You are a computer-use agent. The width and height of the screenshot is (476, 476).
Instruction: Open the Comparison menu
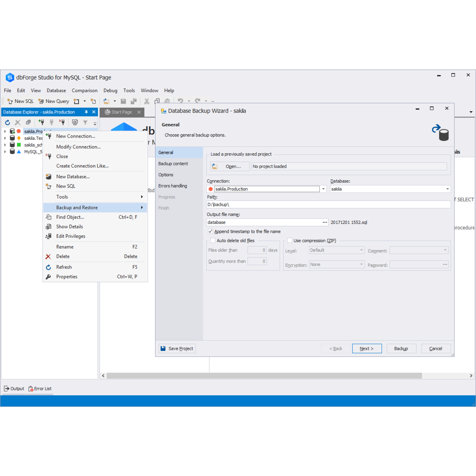(x=84, y=90)
